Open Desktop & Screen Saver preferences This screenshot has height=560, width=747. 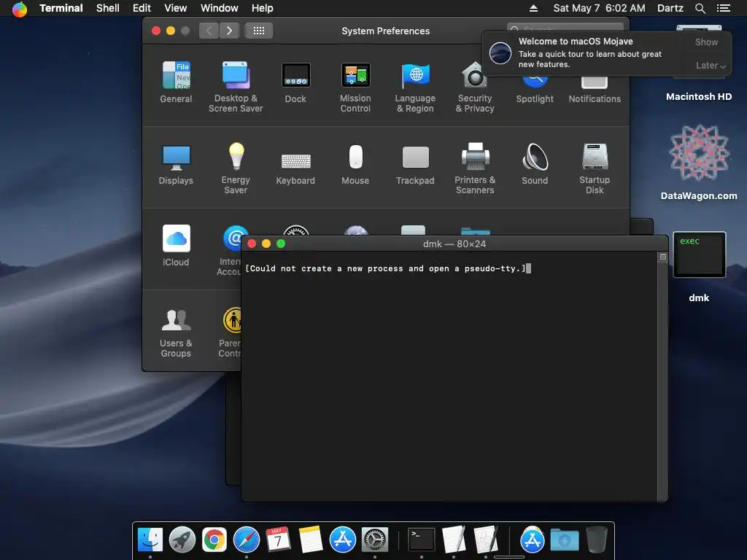pyautogui.click(x=236, y=87)
